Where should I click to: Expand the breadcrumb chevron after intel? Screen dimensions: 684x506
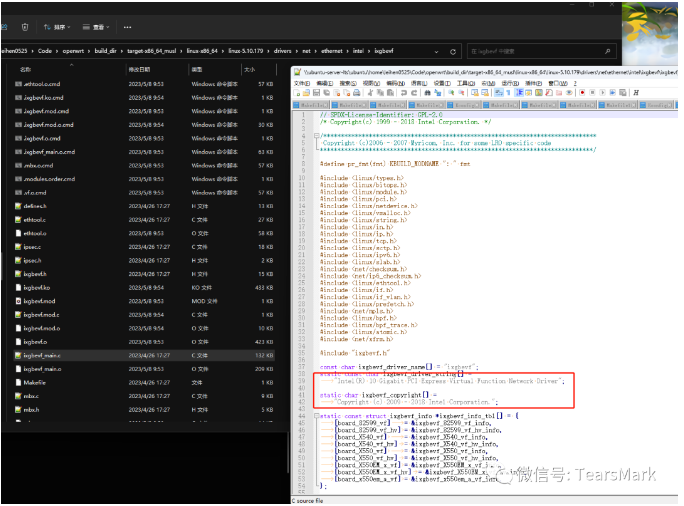(369, 51)
